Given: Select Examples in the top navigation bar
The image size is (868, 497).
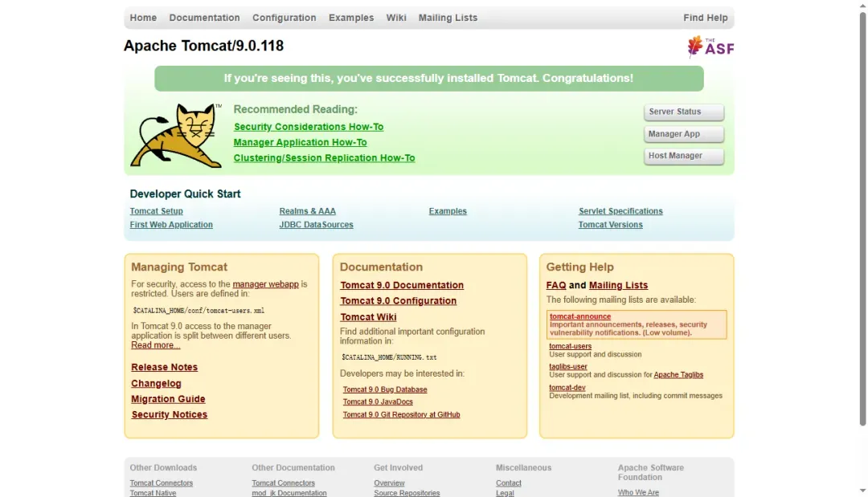Looking at the screenshot, I should pyautogui.click(x=351, y=18).
